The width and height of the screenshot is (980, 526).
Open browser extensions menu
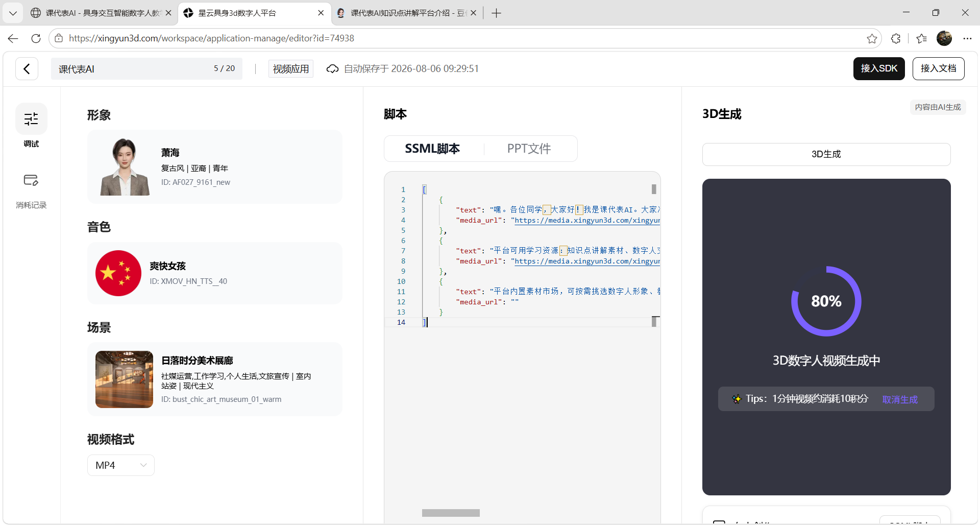896,38
